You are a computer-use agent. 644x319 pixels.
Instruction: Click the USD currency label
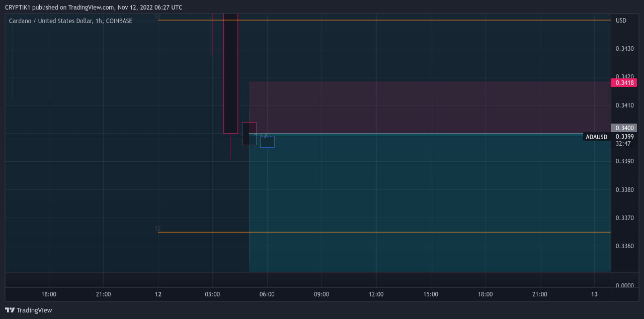tap(621, 21)
